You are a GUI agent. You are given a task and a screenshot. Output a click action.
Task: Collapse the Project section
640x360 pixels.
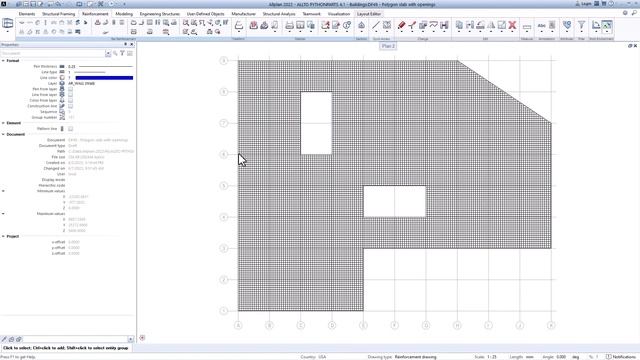click(3, 236)
